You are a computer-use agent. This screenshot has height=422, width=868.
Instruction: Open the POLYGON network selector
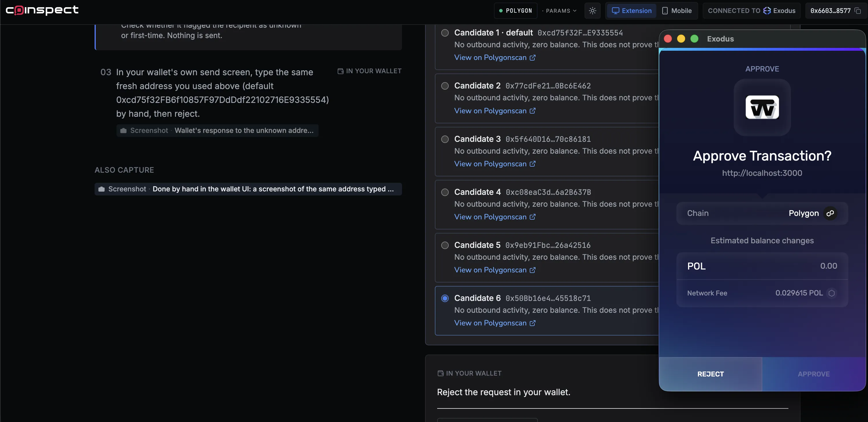[516, 11]
